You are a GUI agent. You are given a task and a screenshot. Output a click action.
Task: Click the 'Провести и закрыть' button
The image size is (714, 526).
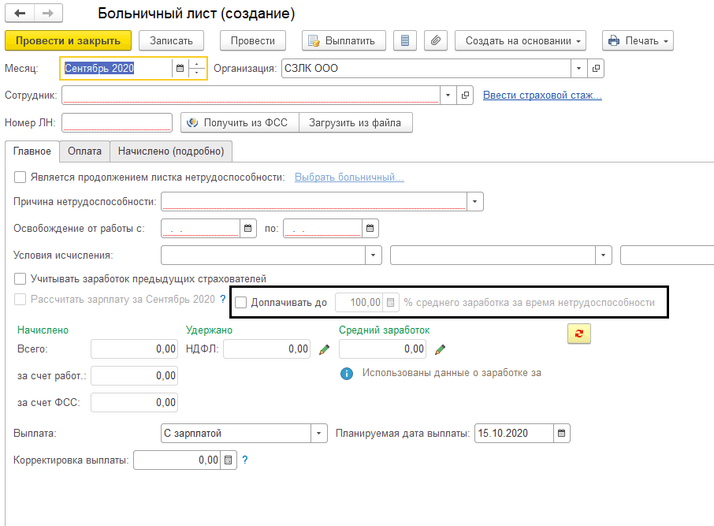click(x=68, y=41)
